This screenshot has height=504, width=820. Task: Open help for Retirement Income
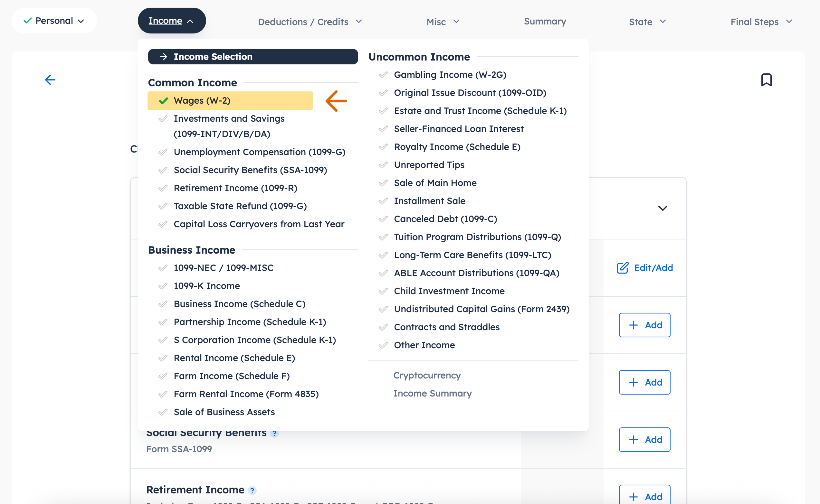tap(253, 490)
